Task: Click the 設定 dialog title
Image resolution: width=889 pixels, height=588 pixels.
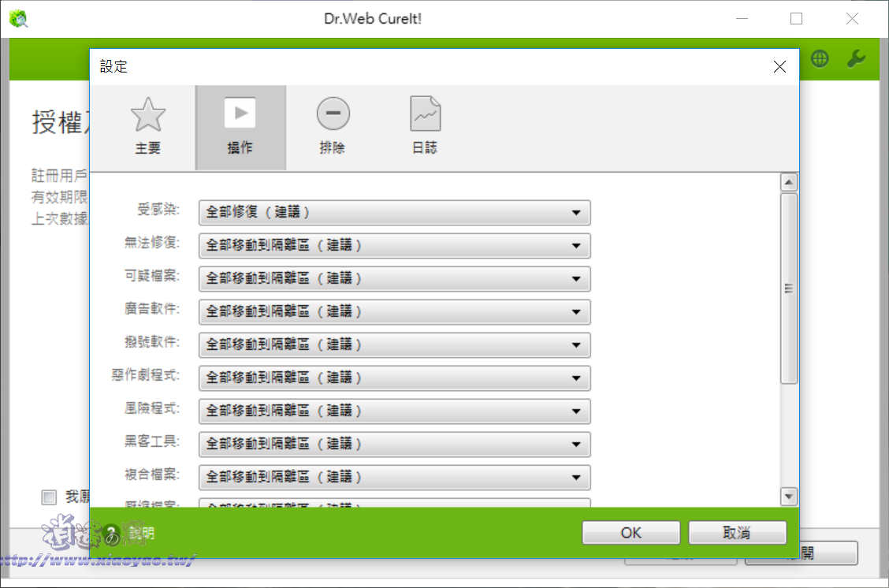Action: pyautogui.click(x=113, y=66)
